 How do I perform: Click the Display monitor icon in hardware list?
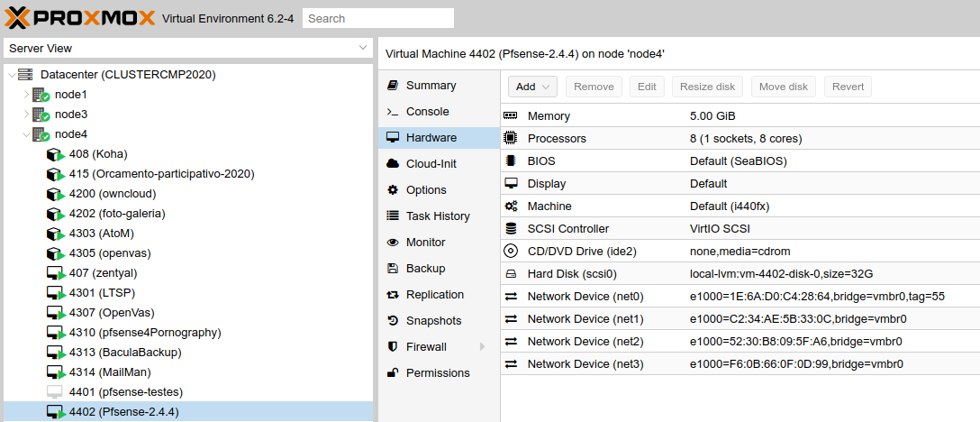tap(511, 183)
